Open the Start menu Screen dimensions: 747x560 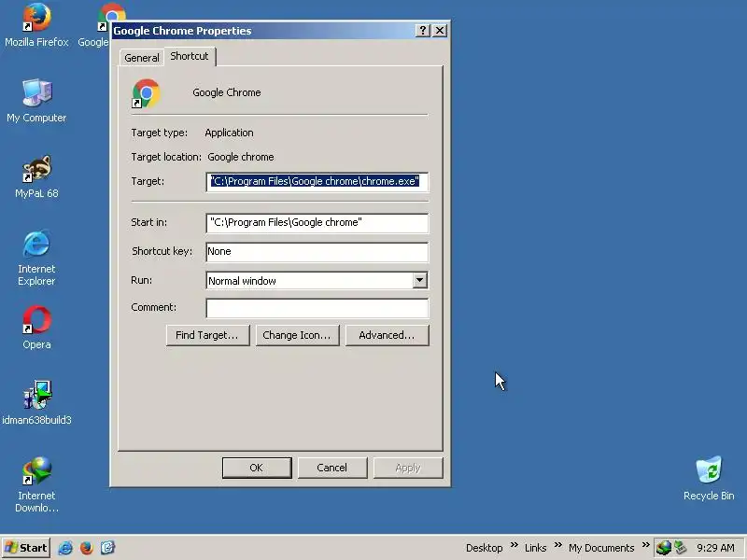tap(26, 548)
